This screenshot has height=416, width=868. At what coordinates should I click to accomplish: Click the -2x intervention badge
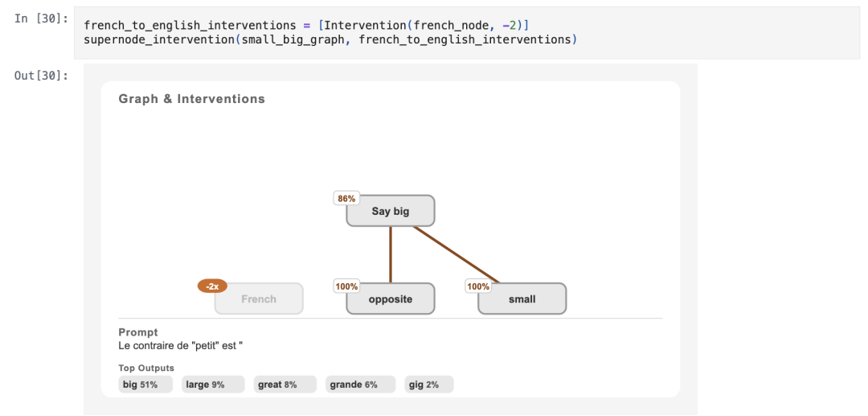[212, 286]
